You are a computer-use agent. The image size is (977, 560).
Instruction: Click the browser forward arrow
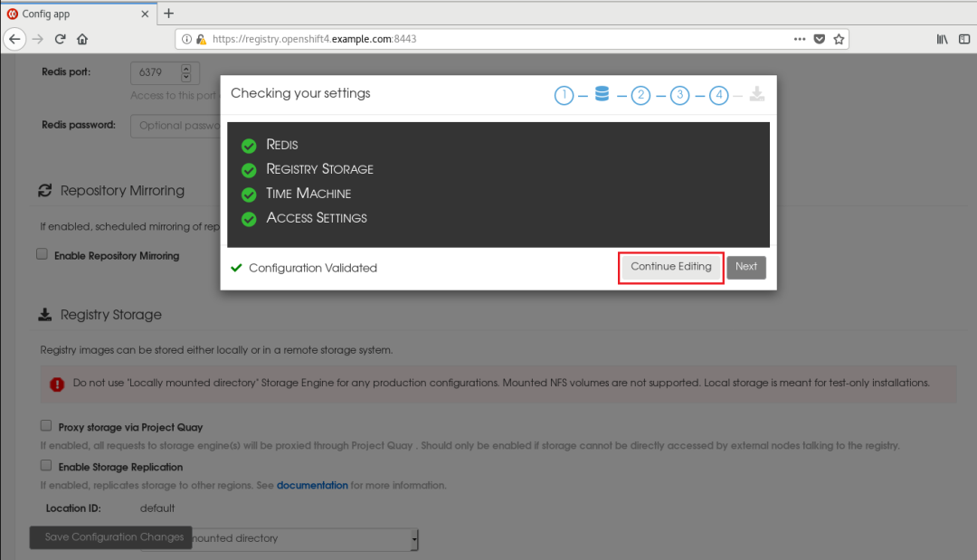[37, 39]
